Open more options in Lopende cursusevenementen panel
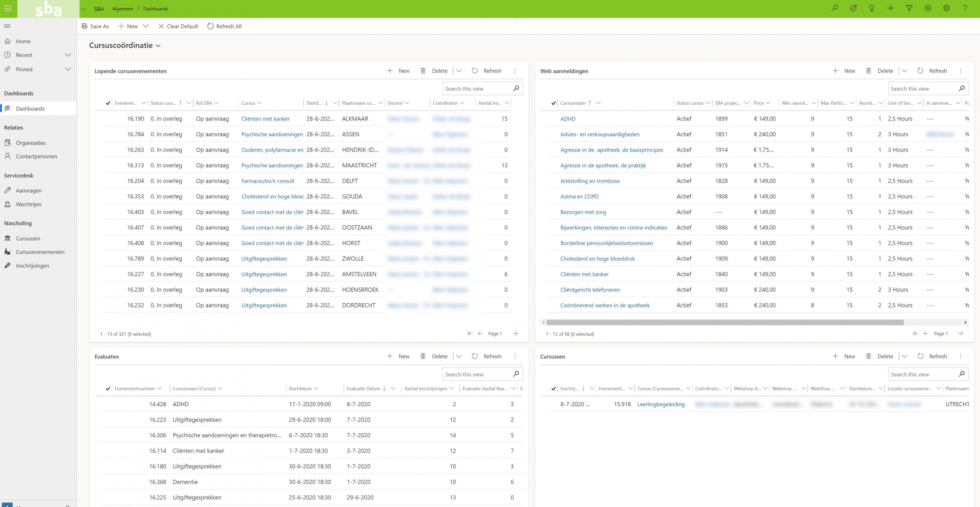Screen dimensions: 980x507 (515, 71)
